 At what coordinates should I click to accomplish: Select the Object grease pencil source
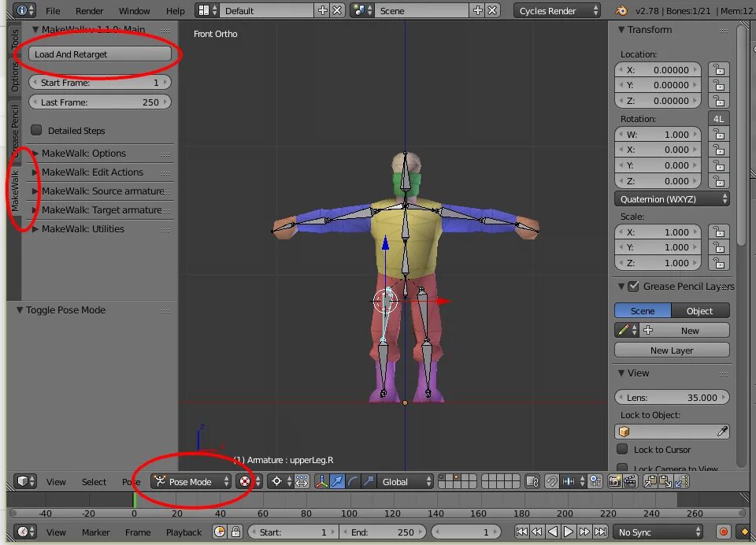coord(700,310)
